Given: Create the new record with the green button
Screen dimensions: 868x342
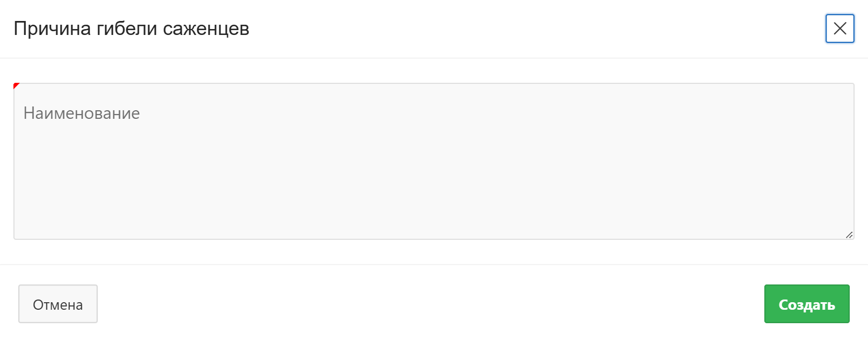Looking at the screenshot, I should (x=806, y=304).
